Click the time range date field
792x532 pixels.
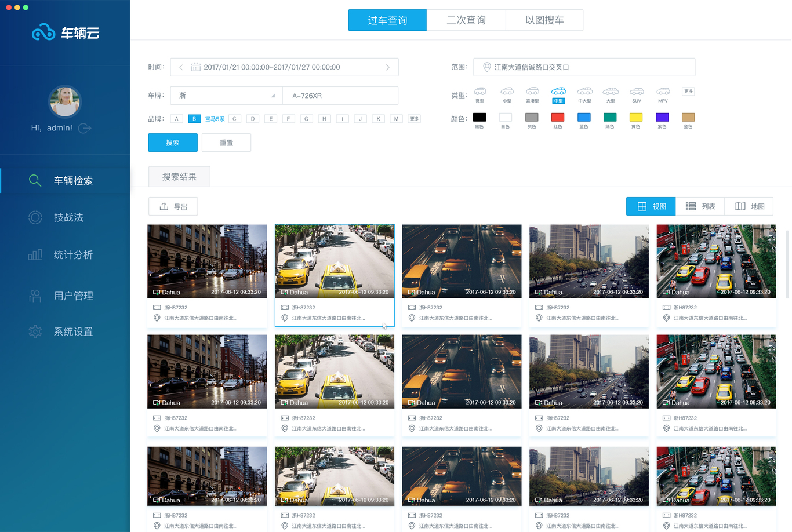284,67
